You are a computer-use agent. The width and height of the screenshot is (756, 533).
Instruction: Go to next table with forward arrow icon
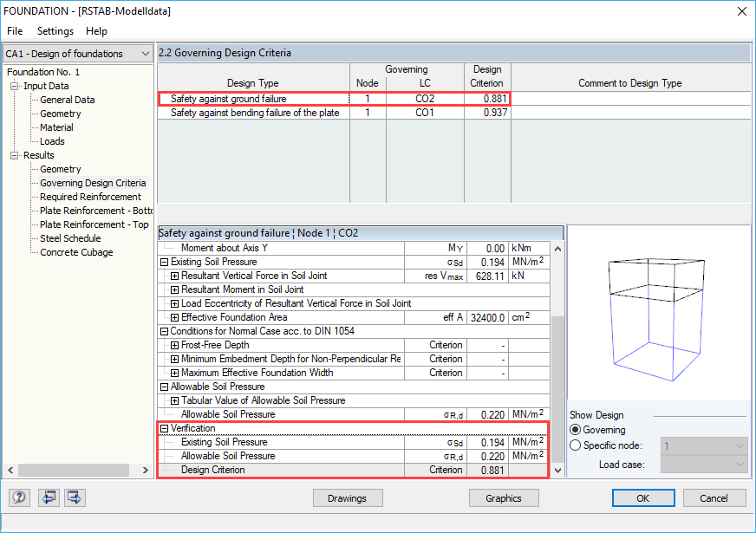click(x=75, y=497)
